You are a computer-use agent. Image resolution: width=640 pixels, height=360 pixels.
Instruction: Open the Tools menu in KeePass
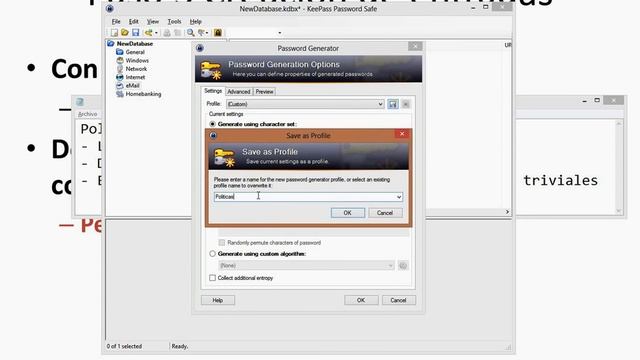click(174, 21)
